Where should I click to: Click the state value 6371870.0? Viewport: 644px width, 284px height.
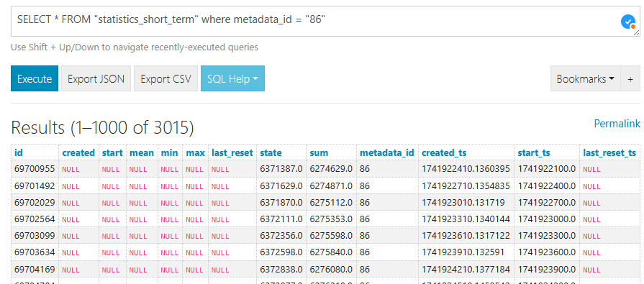click(281, 203)
